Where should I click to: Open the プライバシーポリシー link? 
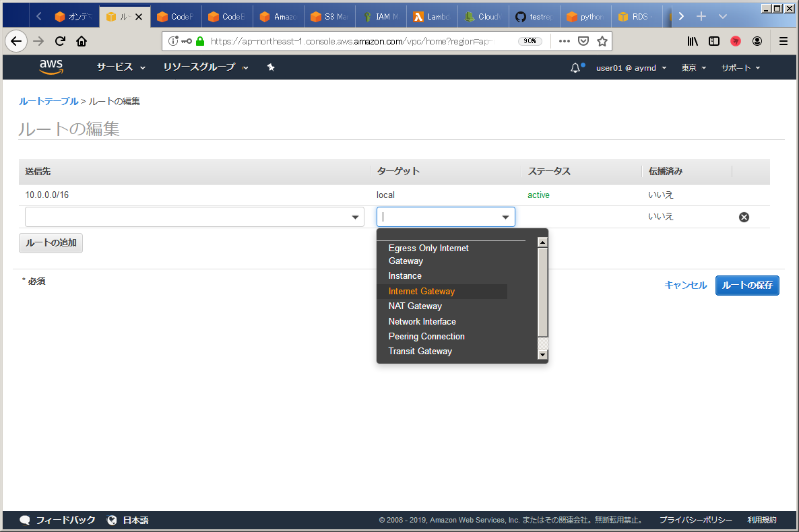(695, 520)
